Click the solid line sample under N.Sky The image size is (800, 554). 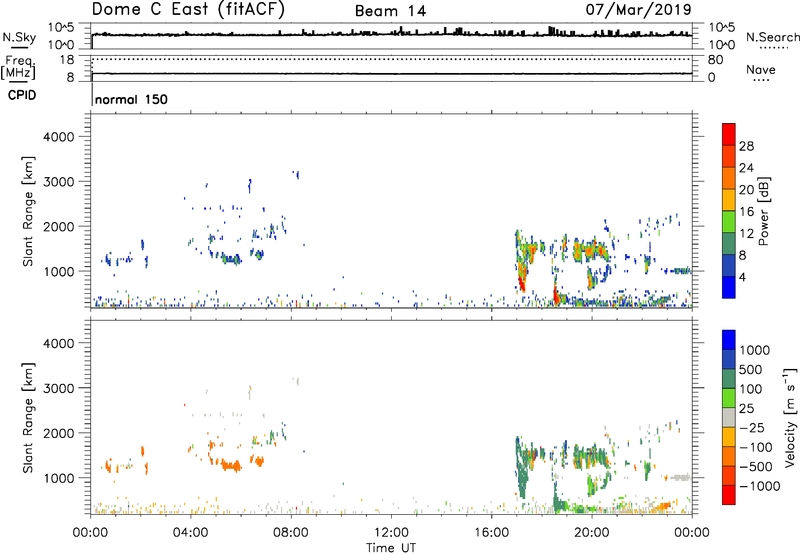(19, 48)
